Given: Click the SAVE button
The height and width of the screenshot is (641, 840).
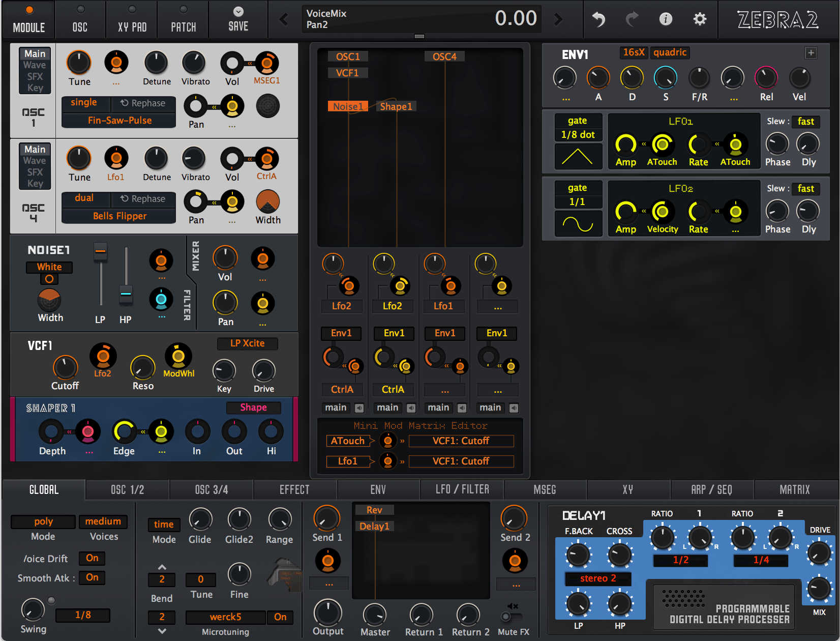Looking at the screenshot, I should click(x=238, y=19).
